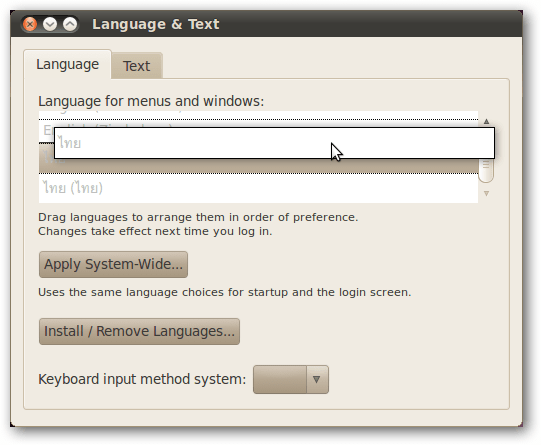This screenshot has width=541, height=445.
Task: Click the 'Keyboard input method system' label
Action: coord(142,379)
